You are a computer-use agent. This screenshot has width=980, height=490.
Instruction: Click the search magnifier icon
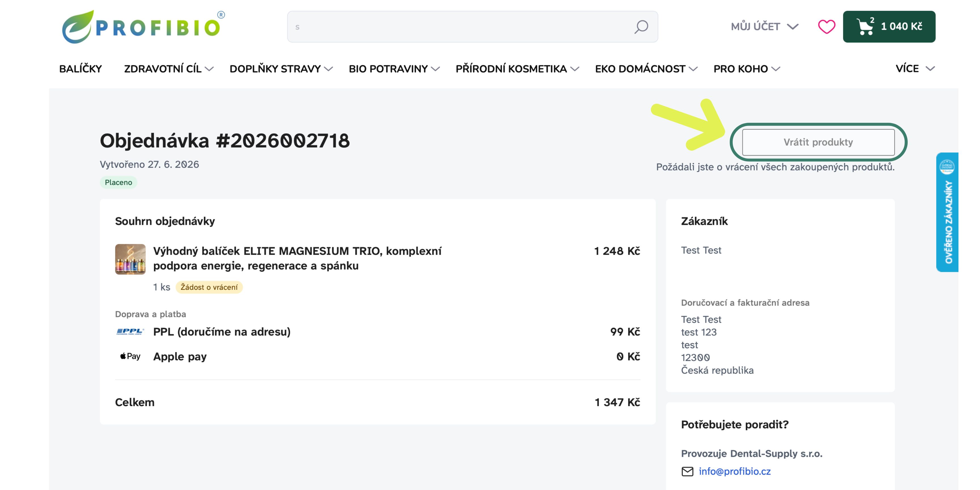tap(641, 27)
